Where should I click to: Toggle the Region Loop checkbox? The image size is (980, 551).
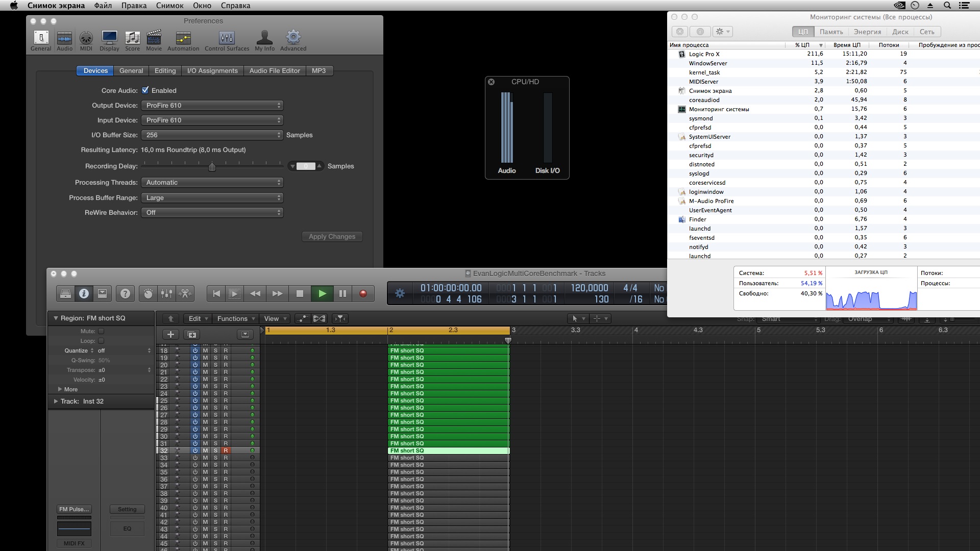[101, 341]
